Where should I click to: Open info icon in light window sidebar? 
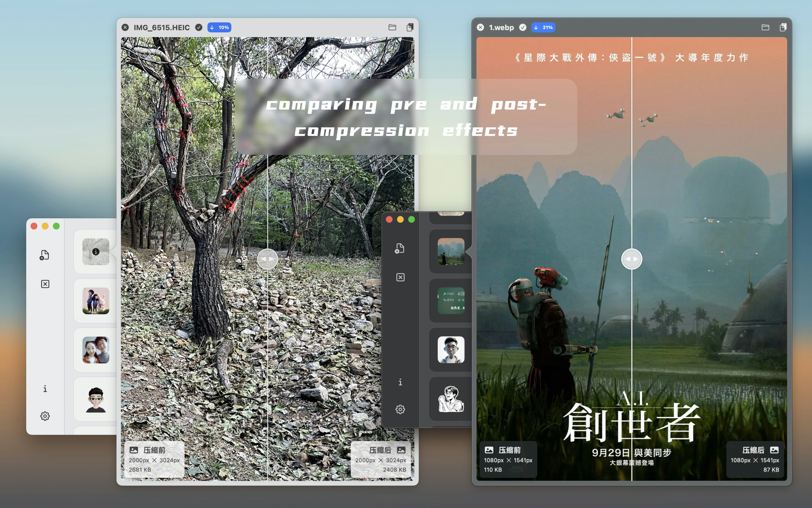(x=45, y=389)
